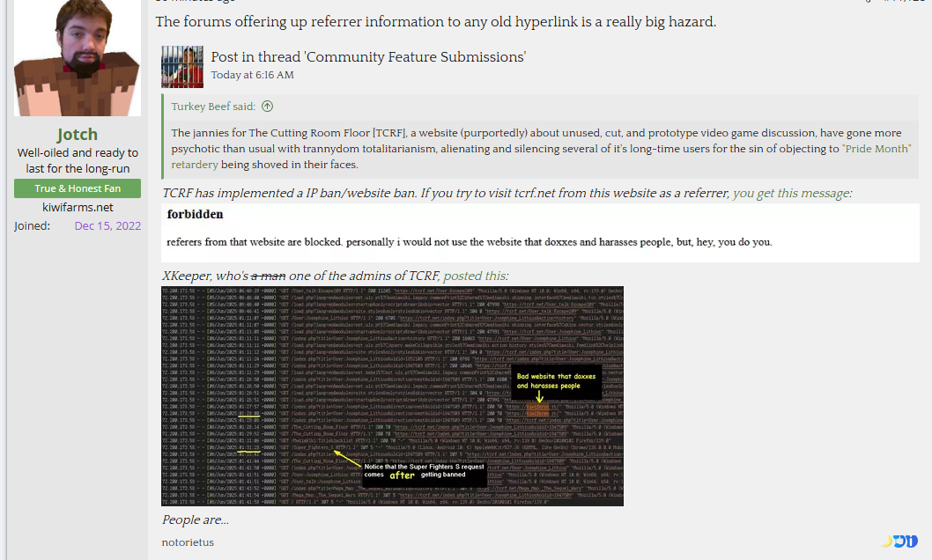The height and width of the screenshot is (560, 932).
Task: Click the blue informative 'i' reaction icon
Action: 911,541
